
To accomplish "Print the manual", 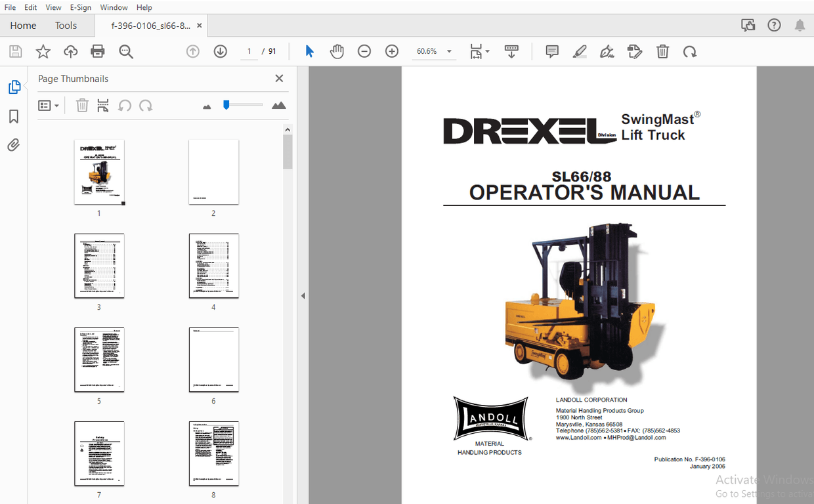I will 97,51.
